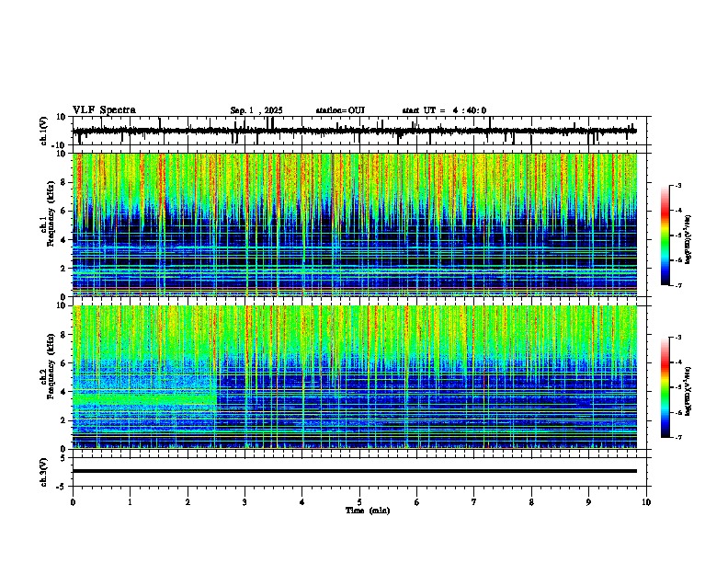Click the "-3" label on ch.1 color bar
This screenshot has height=563, width=728.
(x=678, y=185)
